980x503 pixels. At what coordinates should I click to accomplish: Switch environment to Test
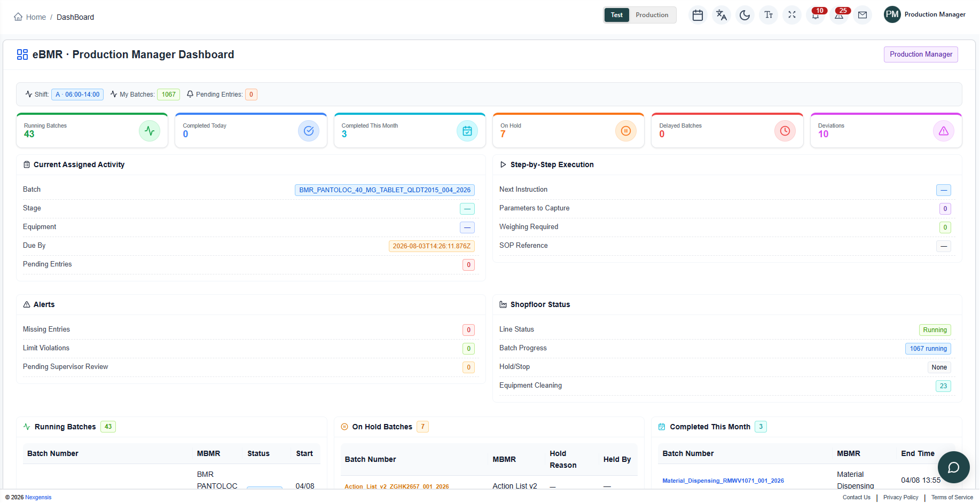(x=617, y=15)
